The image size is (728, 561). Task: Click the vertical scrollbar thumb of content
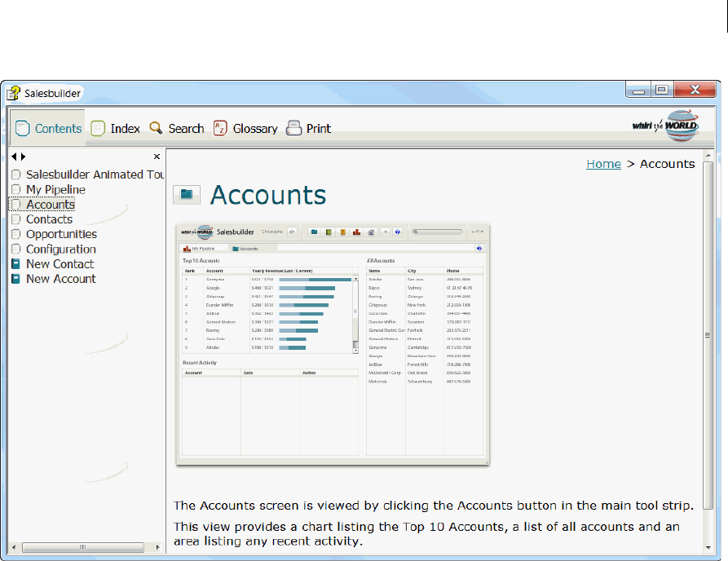(708, 335)
